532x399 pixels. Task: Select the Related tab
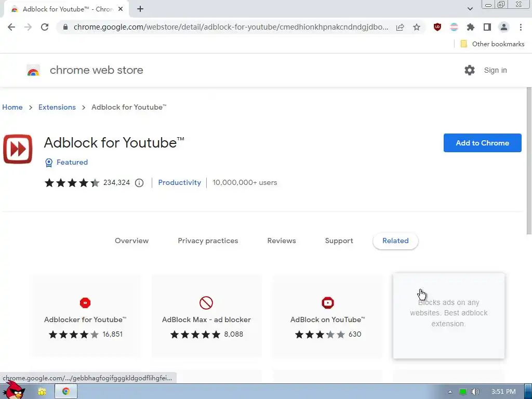click(x=395, y=241)
